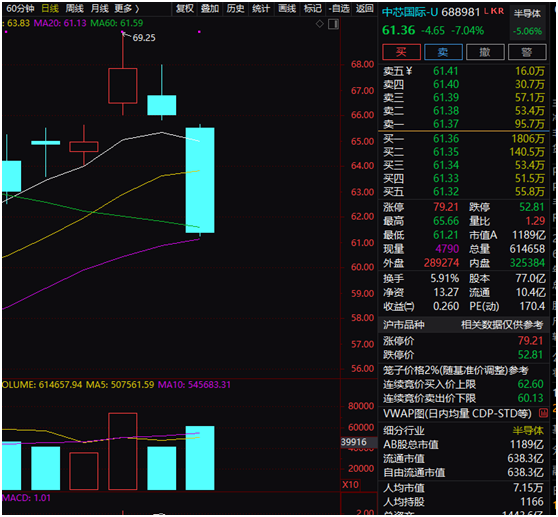Switch to the 周线 weekly tab
This screenshot has width=558, height=517.
(x=75, y=8)
